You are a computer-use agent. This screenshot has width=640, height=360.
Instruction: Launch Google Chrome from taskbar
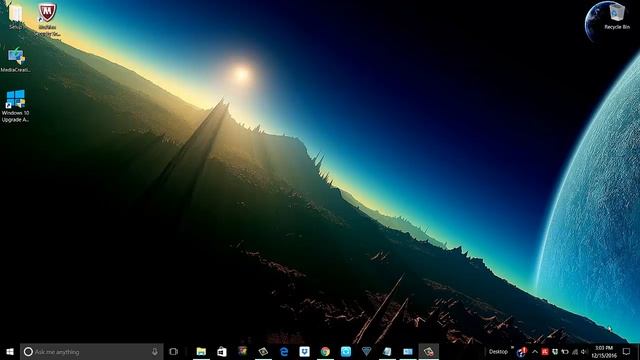pos(325,351)
